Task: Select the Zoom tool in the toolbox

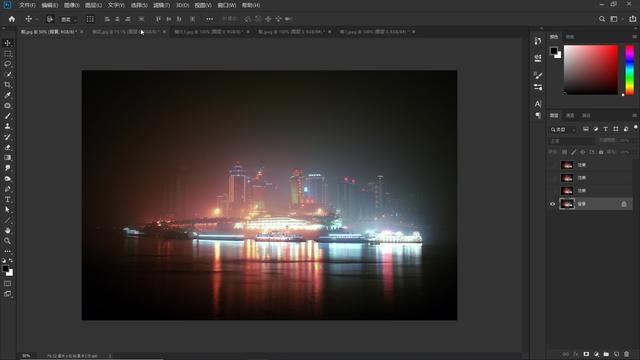Action: point(7,241)
